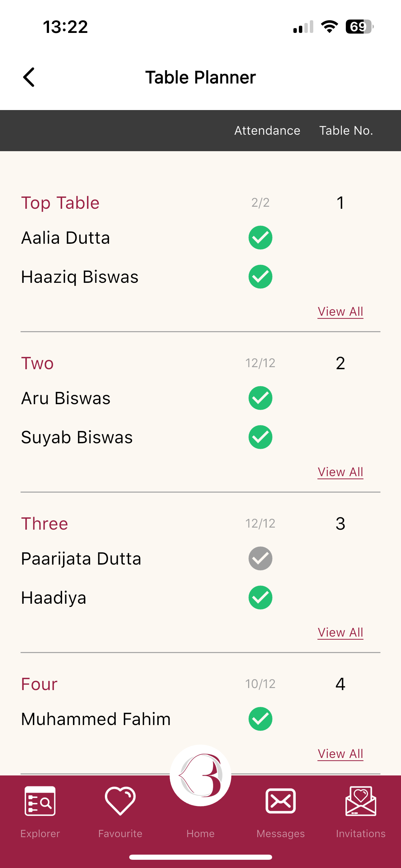Expand table Two with View All

(340, 472)
